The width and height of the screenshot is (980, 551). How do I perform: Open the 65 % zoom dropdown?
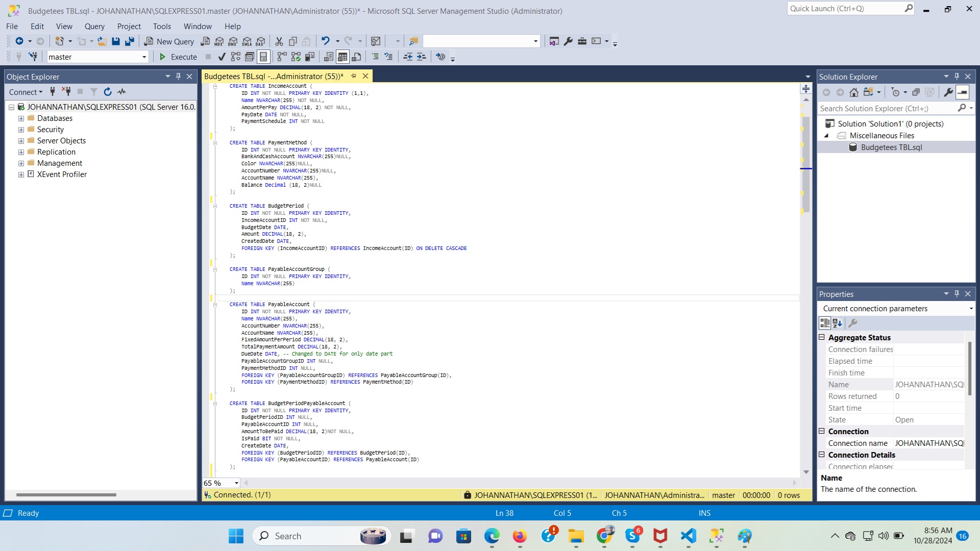pyautogui.click(x=236, y=483)
